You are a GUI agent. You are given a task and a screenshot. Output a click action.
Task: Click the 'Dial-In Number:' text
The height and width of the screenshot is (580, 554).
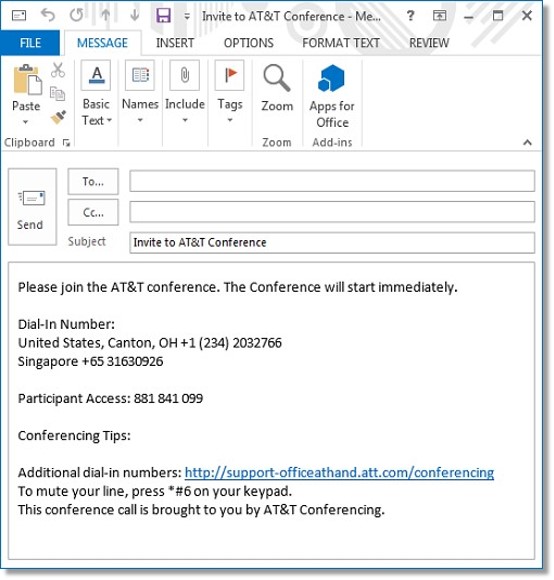66,324
